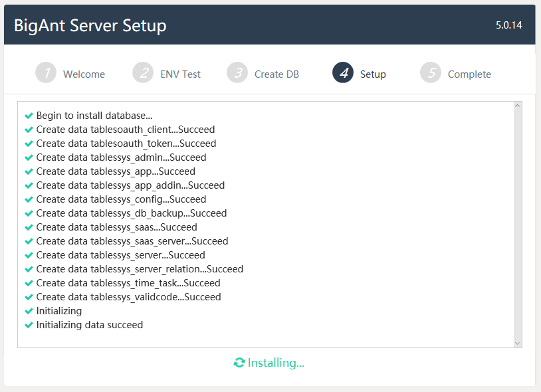
Task: Click checkmark beside sys_validcode row
Action: pos(29,297)
